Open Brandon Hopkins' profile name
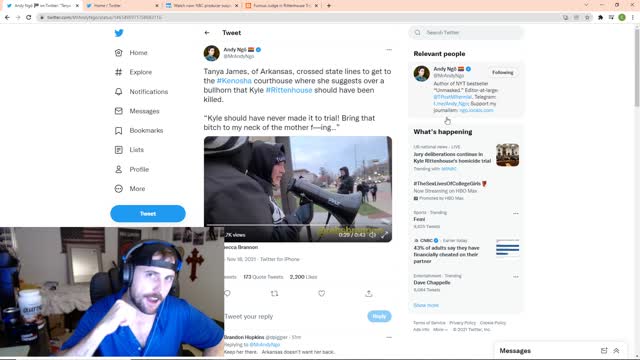Viewport: 640px width, 360px height. tap(244, 337)
